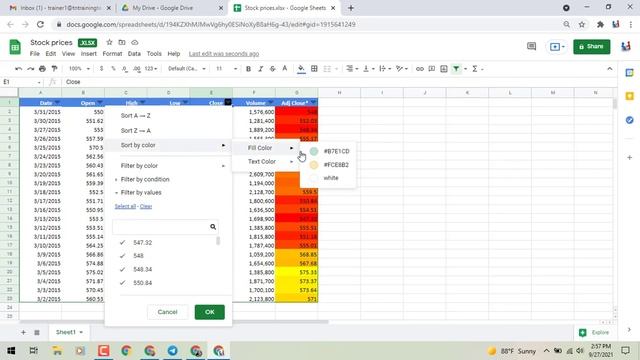Apply strikethrough formatting

pyautogui.click(x=273, y=69)
